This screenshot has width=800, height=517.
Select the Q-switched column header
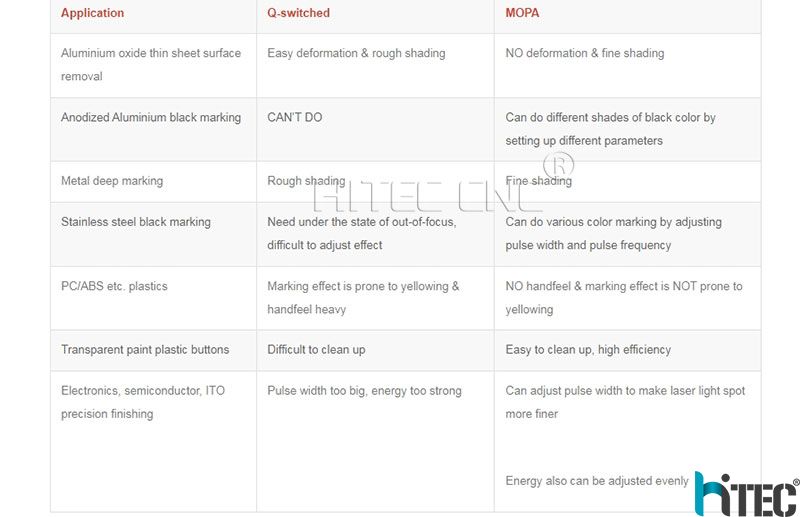[x=298, y=13]
